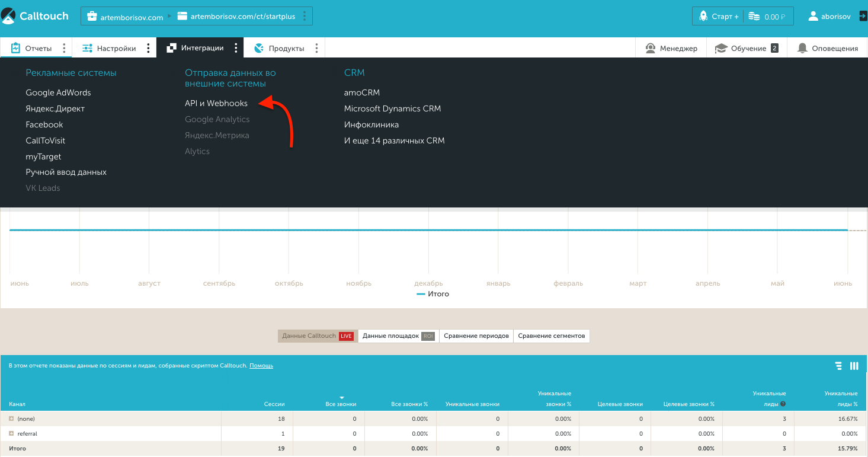The width and height of the screenshot is (868, 457).
Task: Open Ручной ввод данных
Action: click(x=66, y=172)
